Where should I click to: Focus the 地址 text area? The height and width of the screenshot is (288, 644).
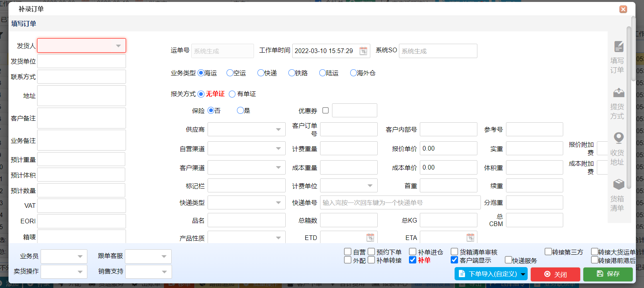coord(82,96)
